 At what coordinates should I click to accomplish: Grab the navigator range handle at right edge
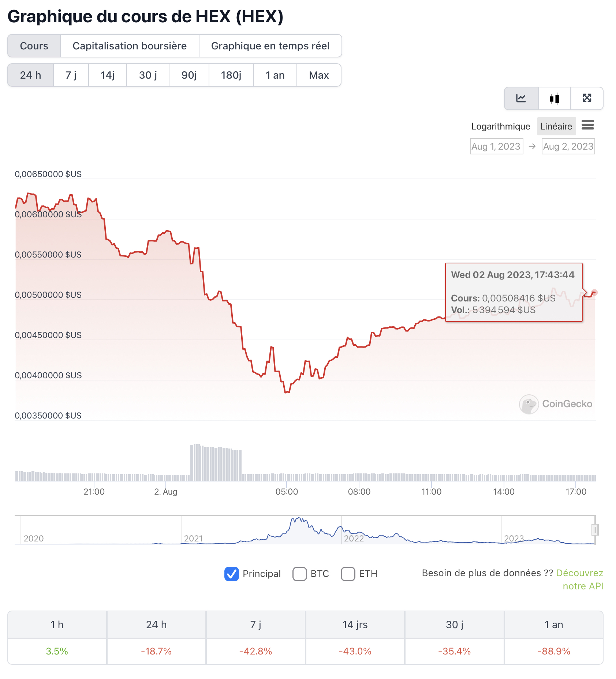pos(595,529)
